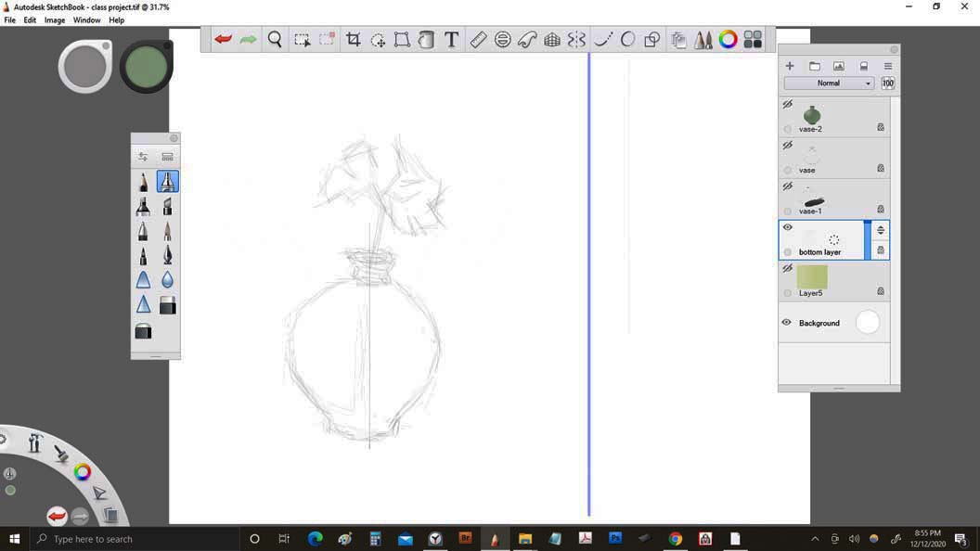Viewport: 980px width, 551px height.
Task: Add a new layer with the plus icon
Action: coord(790,66)
